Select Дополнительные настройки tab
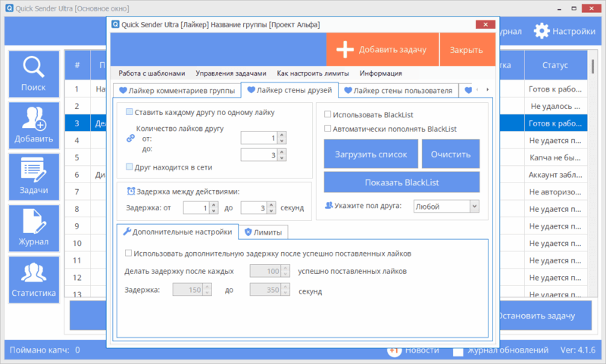 coord(177,232)
